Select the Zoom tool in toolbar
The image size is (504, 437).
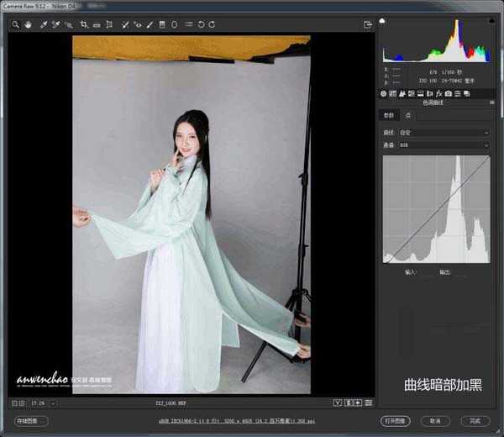click(16, 24)
